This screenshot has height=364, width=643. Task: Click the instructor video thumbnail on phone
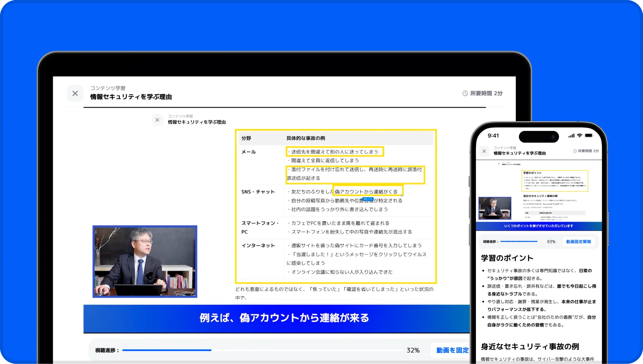coord(495,208)
